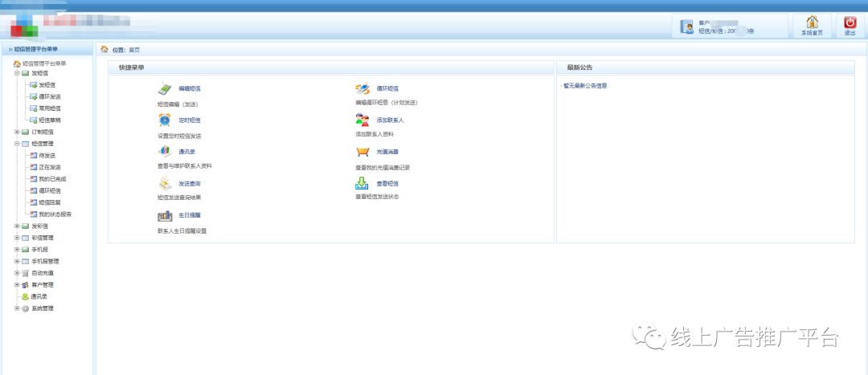Open 定时短信 via the alarm clock icon

[x=165, y=120]
